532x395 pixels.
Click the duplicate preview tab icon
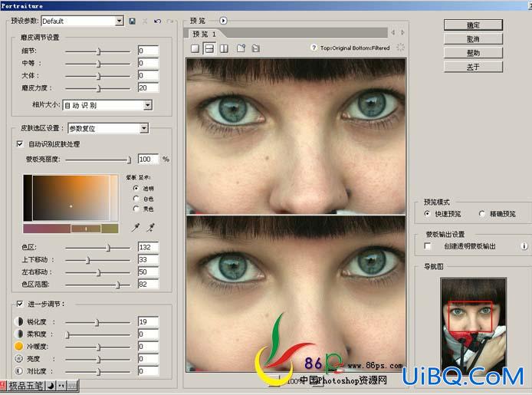pos(256,48)
